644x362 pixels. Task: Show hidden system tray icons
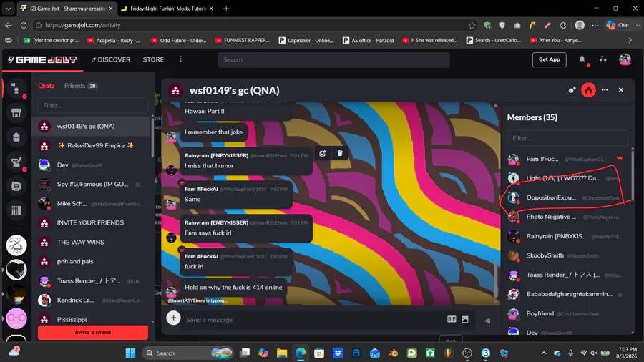pyautogui.click(x=544, y=353)
